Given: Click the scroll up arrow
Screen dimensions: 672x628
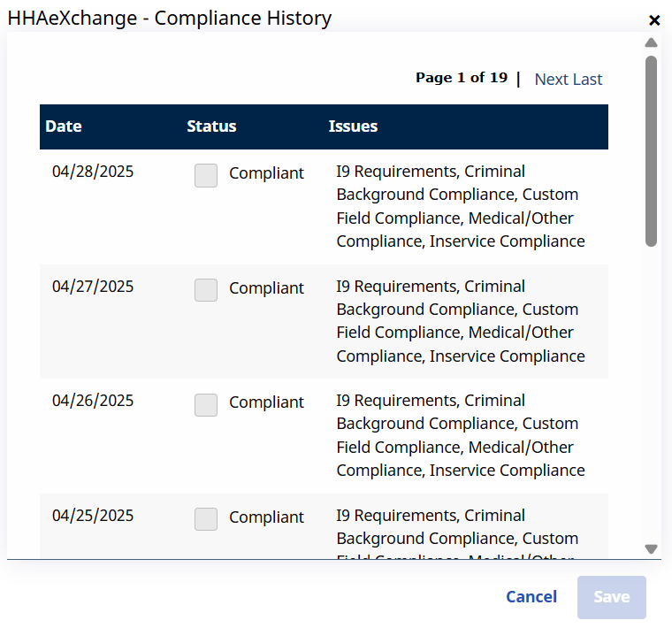Looking at the screenshot, I should coord(652,42).
